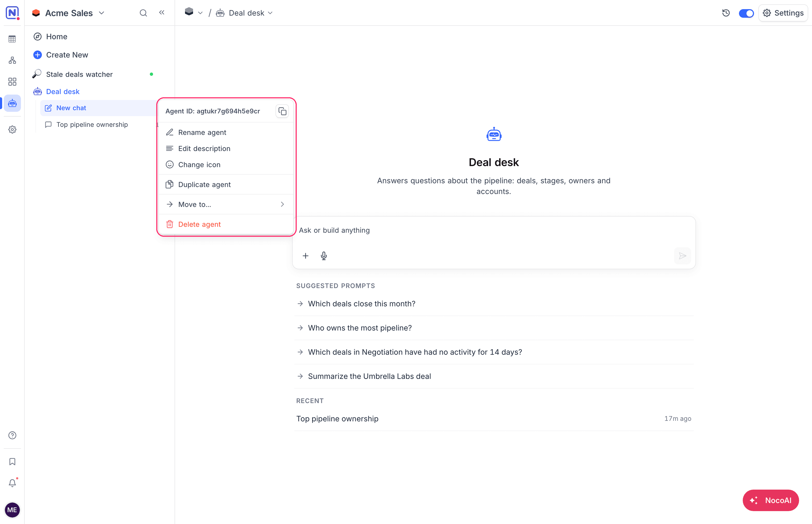The height and width of the screenshot is (524, 812).
Task: Choose Delete agent from the menu
Action: tap(226, 224)
